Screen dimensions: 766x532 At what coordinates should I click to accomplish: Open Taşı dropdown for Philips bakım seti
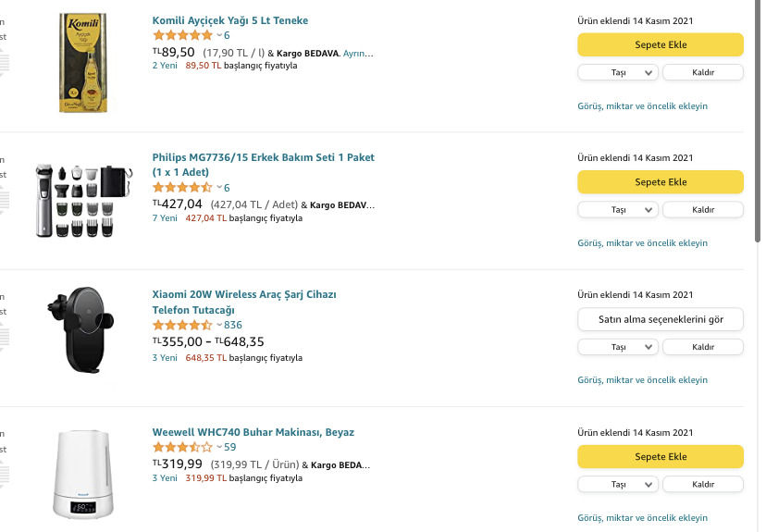(x=618, y=210)
